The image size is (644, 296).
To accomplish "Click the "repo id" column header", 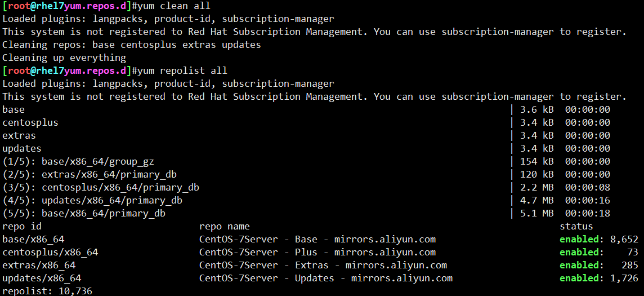I will click(22, 227).
